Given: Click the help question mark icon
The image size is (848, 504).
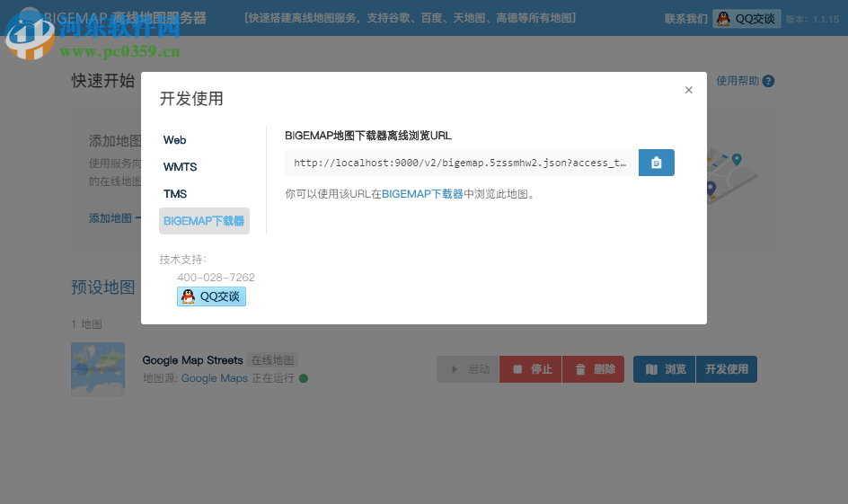Looking at the screenshot, I should pyautogui.click(x=769, y=81).
